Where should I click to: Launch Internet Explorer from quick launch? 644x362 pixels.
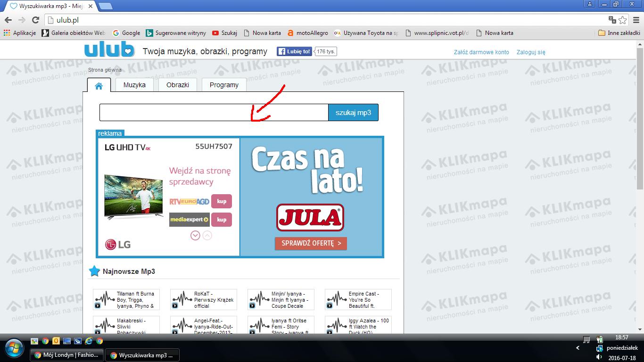(89, 341)
